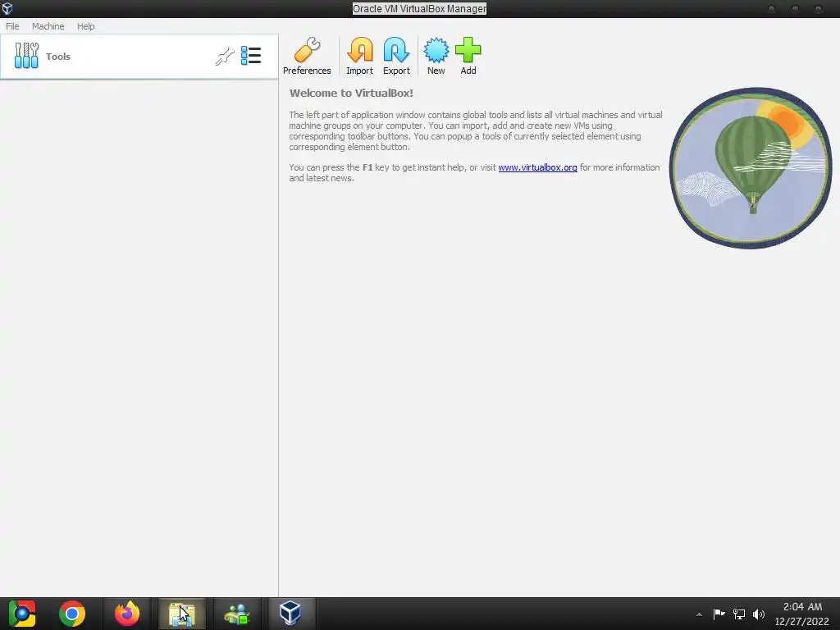Open the Machine menu

point(48,26)
